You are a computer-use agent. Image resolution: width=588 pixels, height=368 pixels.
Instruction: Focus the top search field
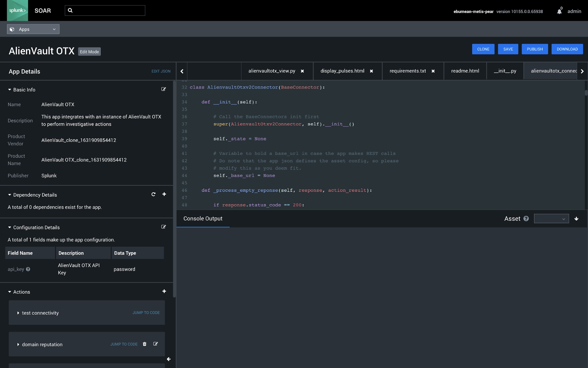point(105,10)
